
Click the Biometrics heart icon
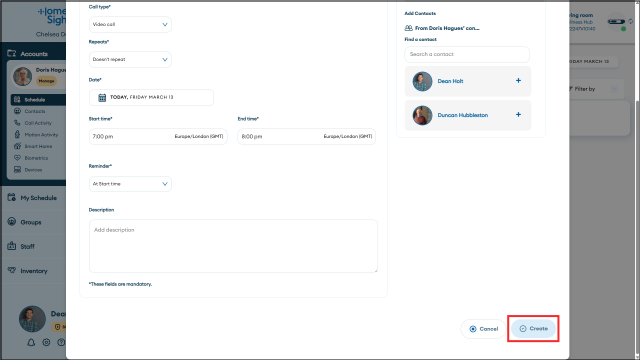pos(17,158)
